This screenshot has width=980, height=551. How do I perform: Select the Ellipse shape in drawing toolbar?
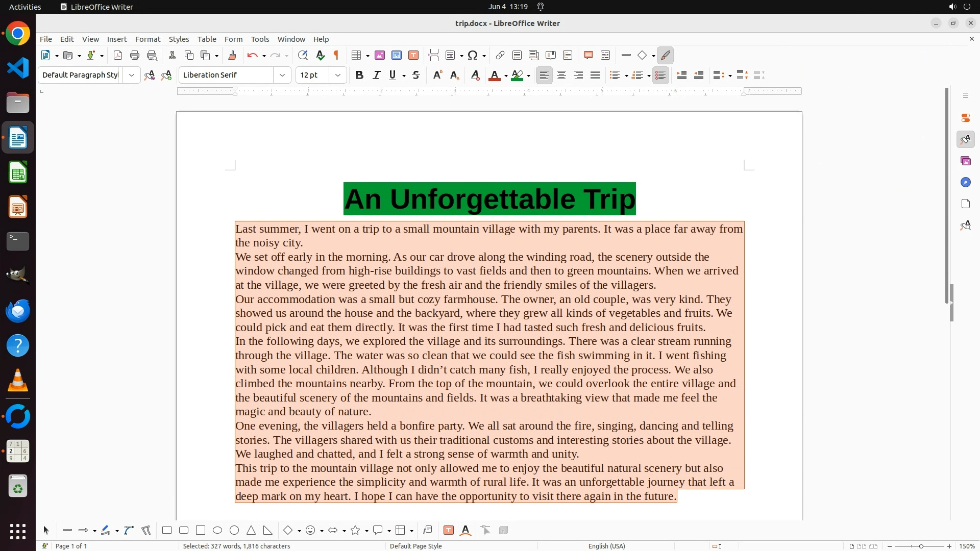217,531
